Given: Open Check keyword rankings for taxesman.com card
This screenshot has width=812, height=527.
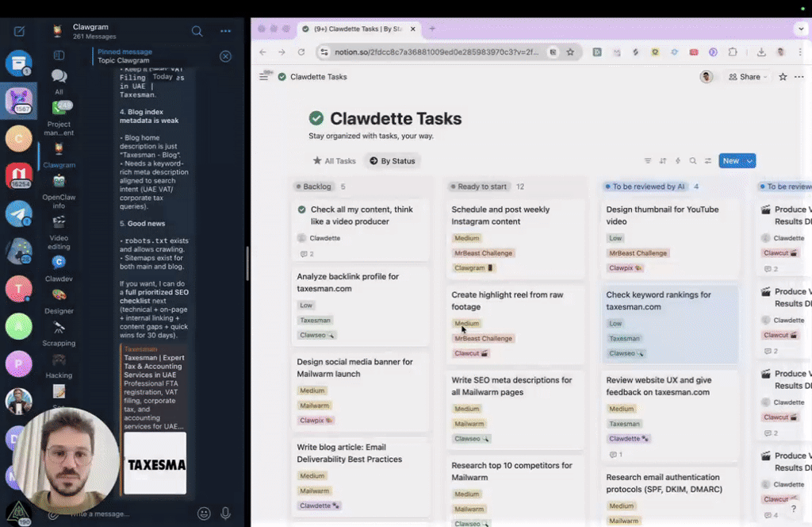Looking at the screenshot, I should point(670,325).
